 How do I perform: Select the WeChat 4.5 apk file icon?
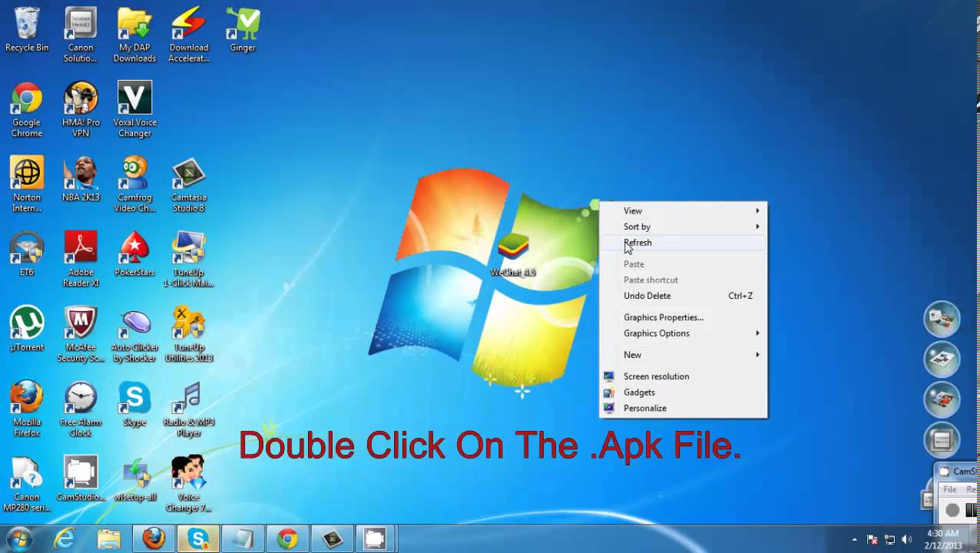(x=513, y=255)
